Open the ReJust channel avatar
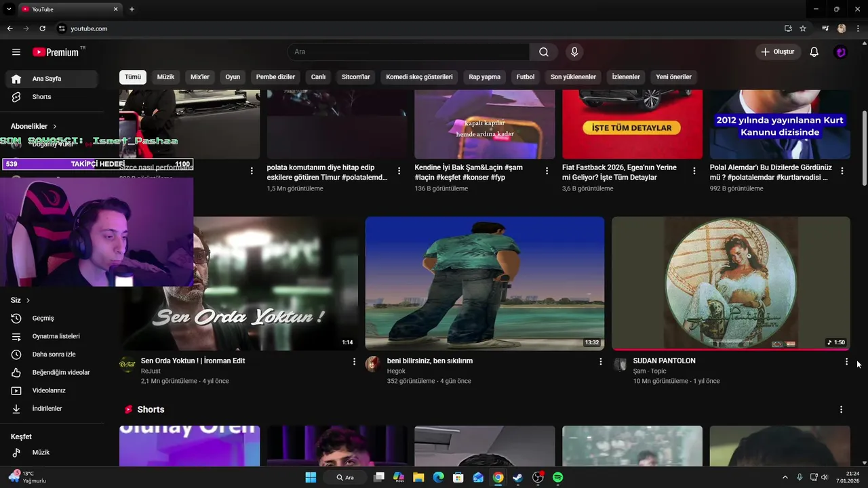 pos(127,364)
